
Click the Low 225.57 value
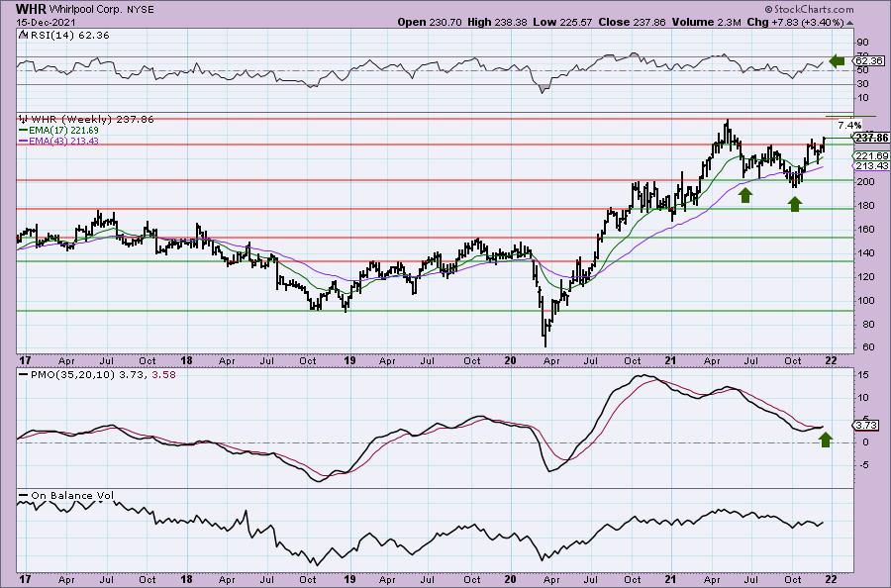point(562,22)
